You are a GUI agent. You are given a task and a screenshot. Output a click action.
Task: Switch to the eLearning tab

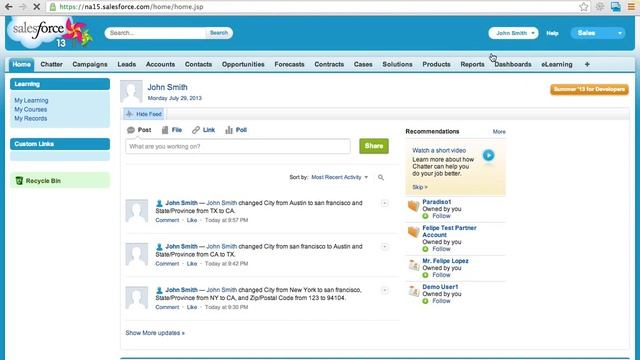[557, 64]
